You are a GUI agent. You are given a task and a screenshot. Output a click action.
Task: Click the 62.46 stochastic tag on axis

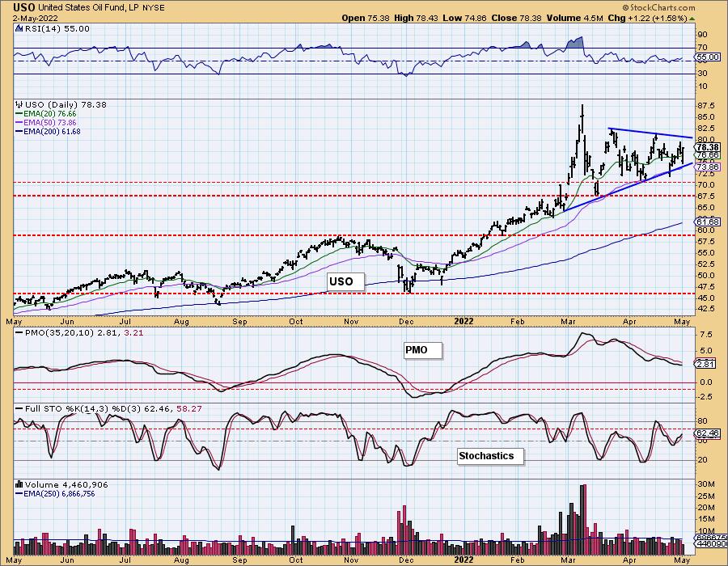click(x=709, y=433)
